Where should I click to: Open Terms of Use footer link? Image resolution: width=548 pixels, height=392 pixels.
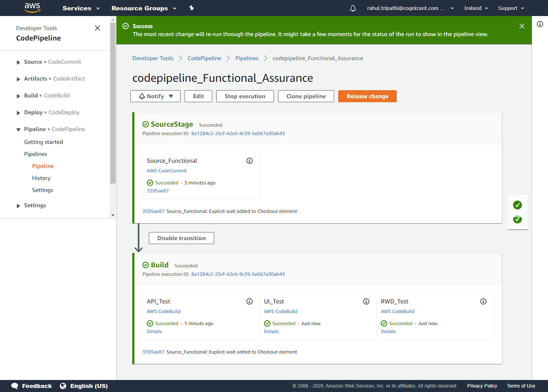tap(521, 386)
